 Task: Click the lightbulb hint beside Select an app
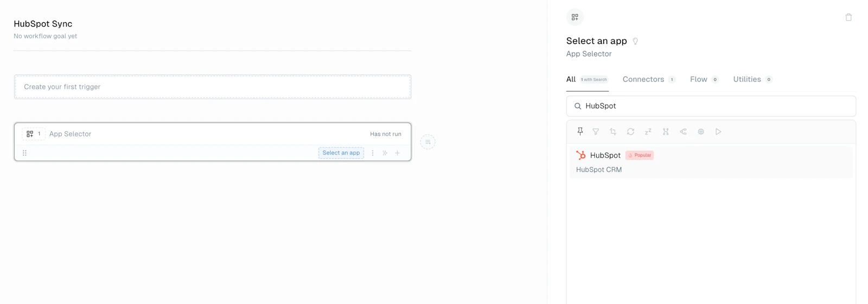[x=635, y=41]
